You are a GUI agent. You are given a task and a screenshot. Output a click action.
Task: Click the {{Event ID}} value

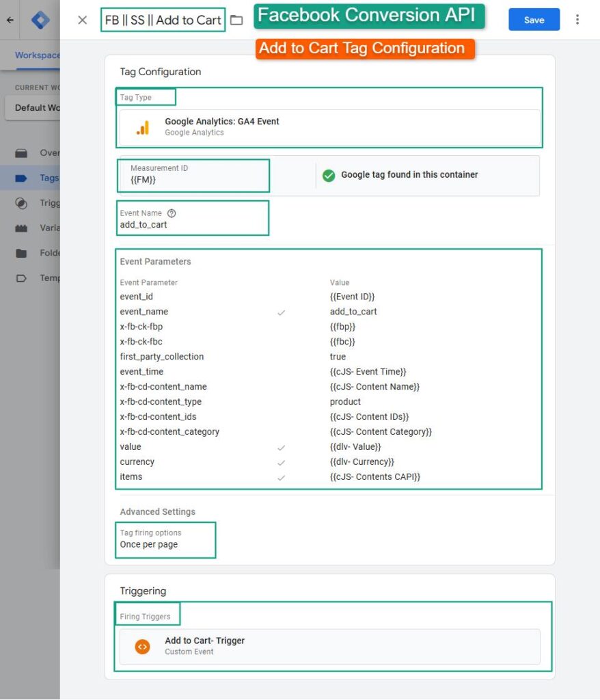pos(352,297)
